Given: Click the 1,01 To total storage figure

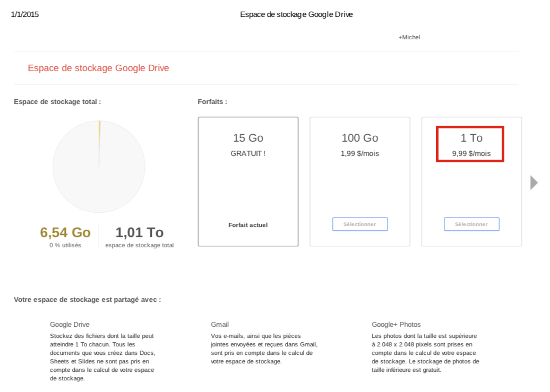Looking at the screenshot, I should pos(139,232).
